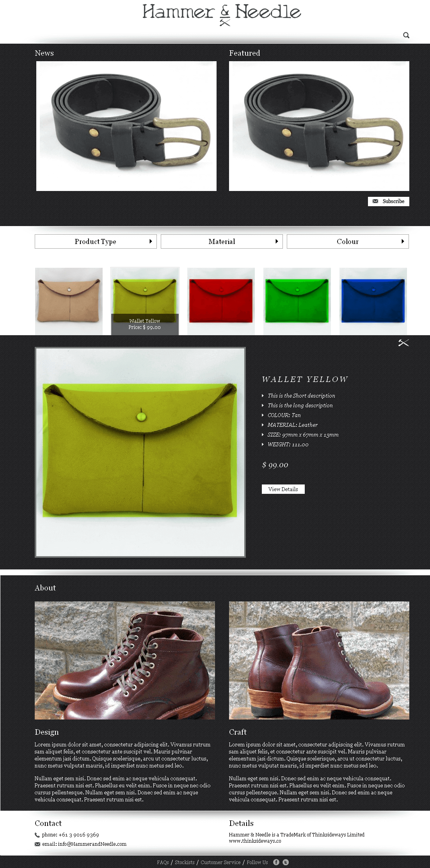Screen dimensions: 430x868
Task: Open the Material filter dropdown
Action: pyautogui.click(x=222, y=241)
